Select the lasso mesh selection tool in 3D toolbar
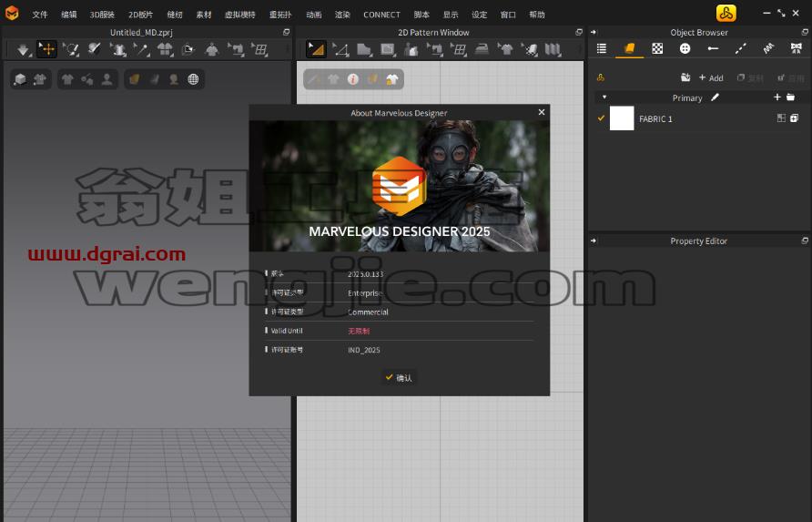 (x=71, y=50)
